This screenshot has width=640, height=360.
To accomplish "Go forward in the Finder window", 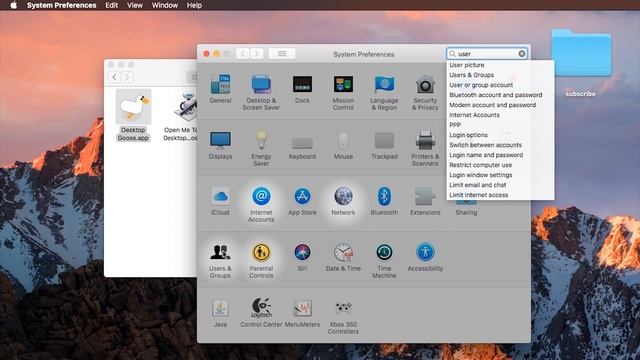I will tap(127, 77).
